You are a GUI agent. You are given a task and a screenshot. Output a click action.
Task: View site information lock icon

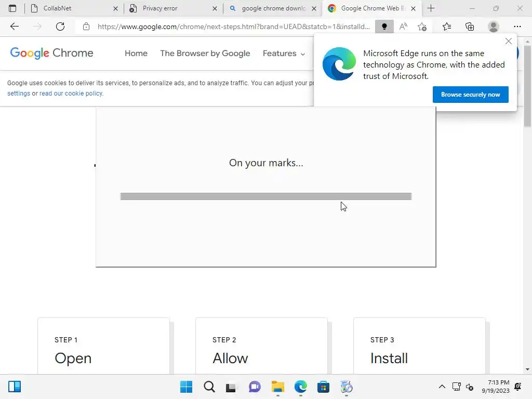86,26
